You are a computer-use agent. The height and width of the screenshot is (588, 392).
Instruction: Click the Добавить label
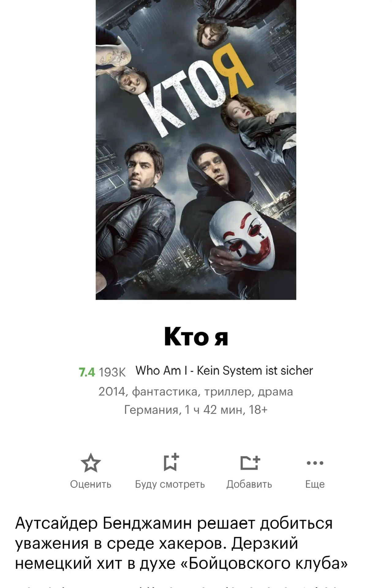coord(249,484)
